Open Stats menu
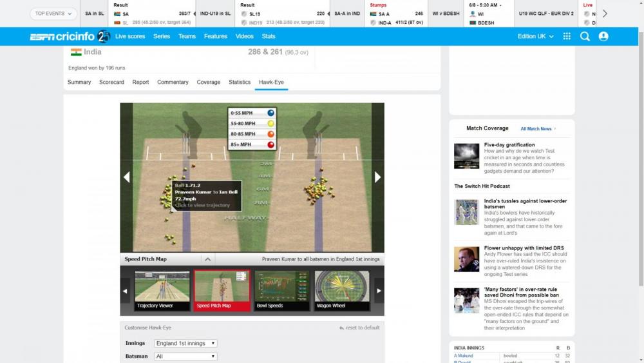The height and width of the screenshot is (363, 644). coord(268,36)
